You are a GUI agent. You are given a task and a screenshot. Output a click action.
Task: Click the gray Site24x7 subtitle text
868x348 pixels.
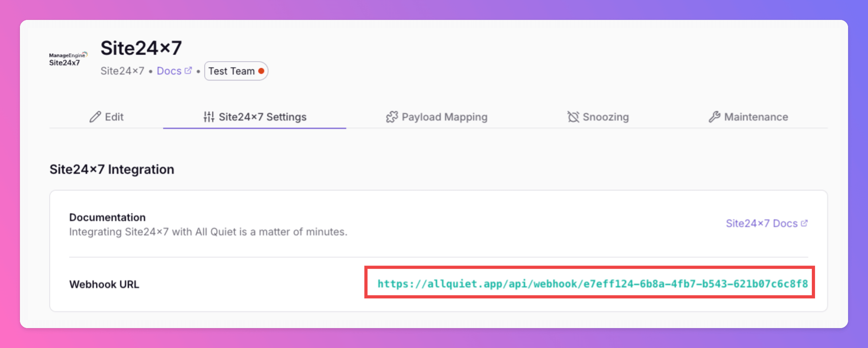pos(122,71)
